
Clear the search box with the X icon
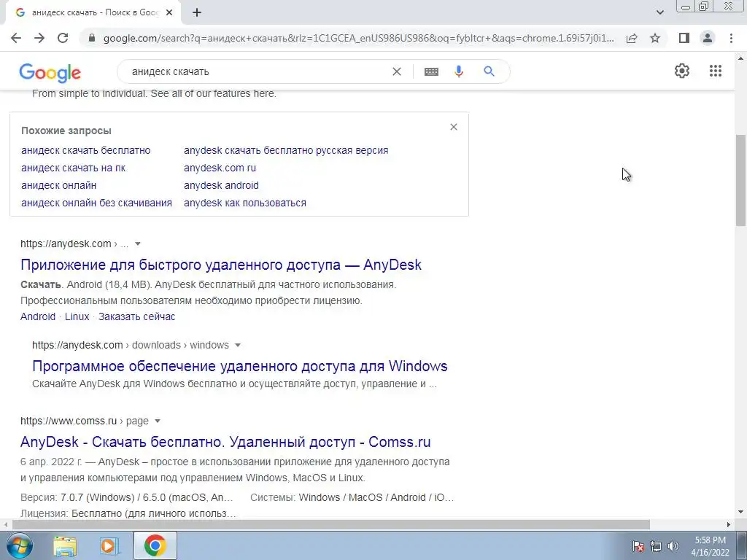pyautogui.click(x=396, y=71)
